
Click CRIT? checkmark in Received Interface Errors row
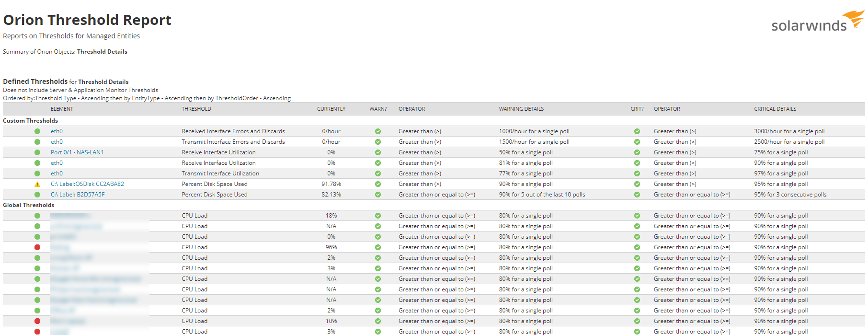(x=637, y=131)
